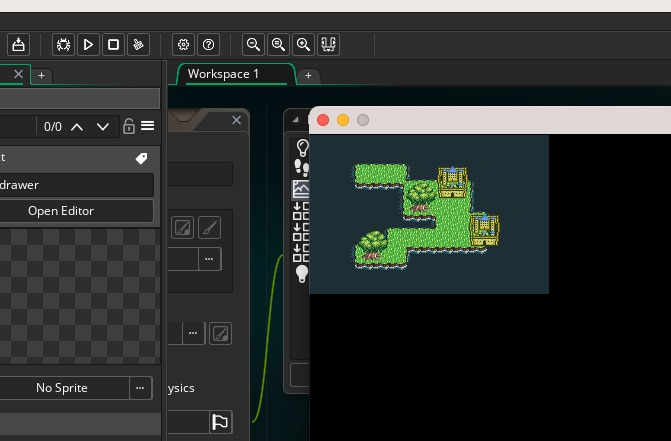The width and height of the screenshot is (671, 441).
Task: Zoom out the workspace
Action: [253, 44]
